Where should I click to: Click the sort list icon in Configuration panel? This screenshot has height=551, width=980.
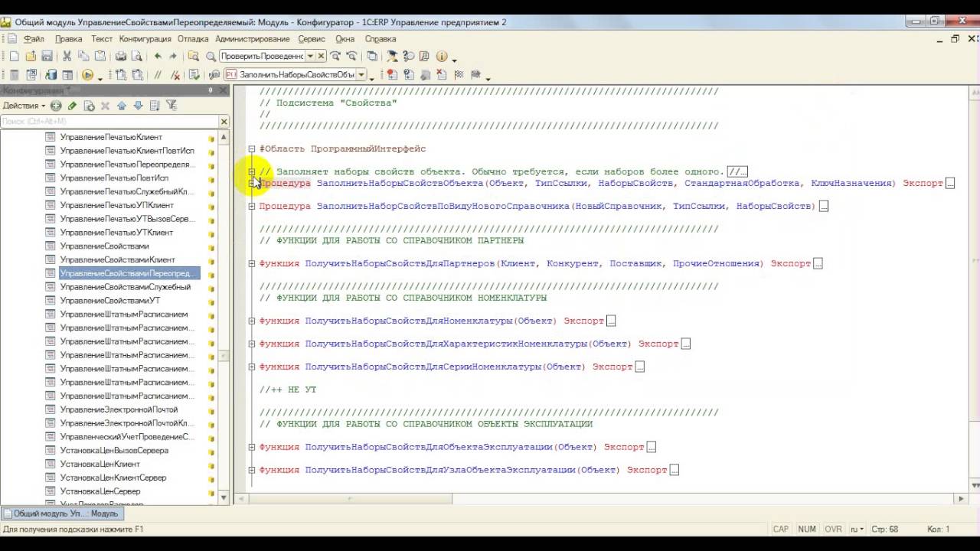tap(155, 106)
